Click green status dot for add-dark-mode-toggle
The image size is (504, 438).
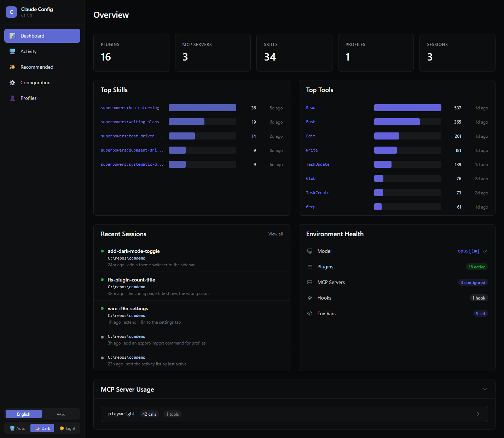click(102, 251)
